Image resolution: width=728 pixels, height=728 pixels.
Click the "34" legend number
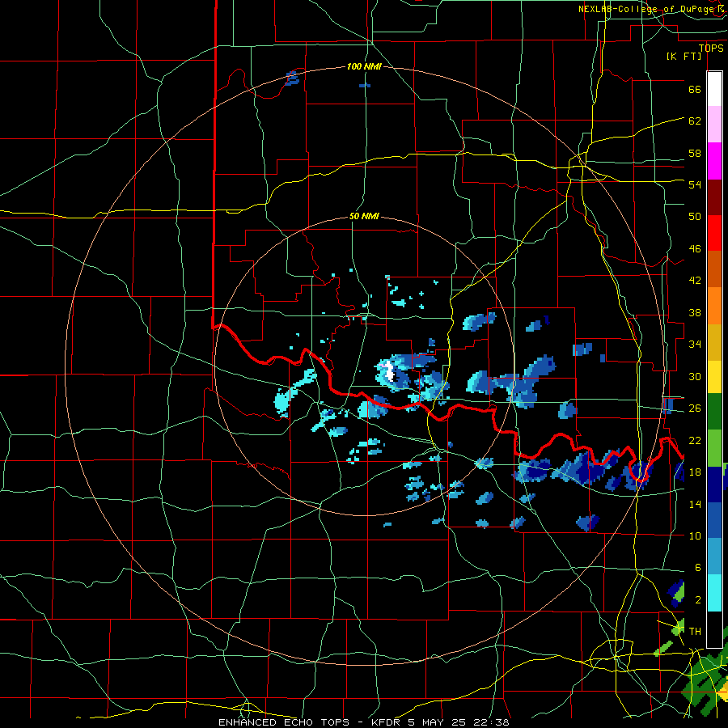click(x=695, y=345)
